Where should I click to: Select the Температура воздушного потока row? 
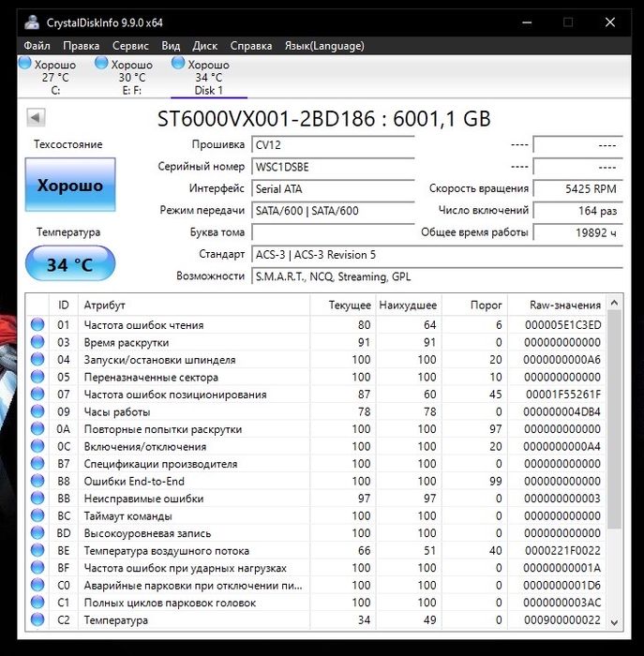tap(316, 551)
